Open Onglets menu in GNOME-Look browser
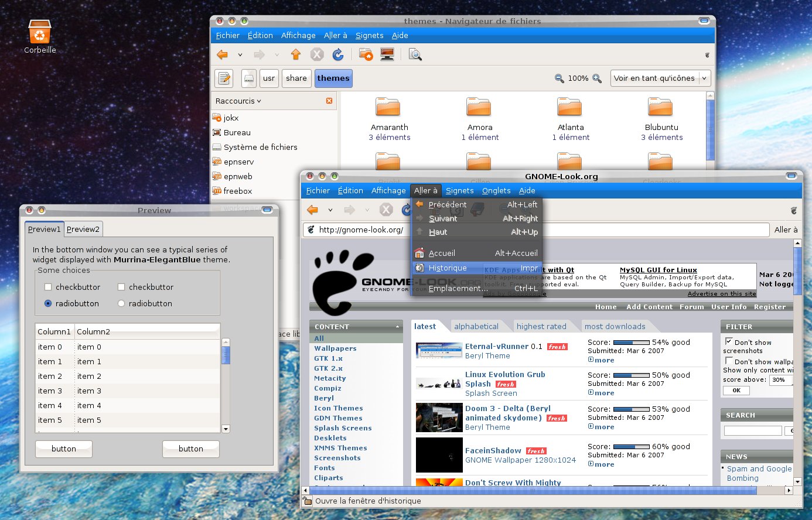This screenshot has width=812, height=520. (496, 191)
